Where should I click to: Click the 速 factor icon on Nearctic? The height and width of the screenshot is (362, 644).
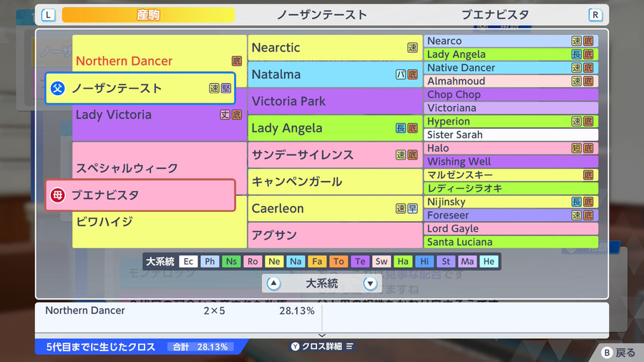pyautogui.click(x=412, y=48)
